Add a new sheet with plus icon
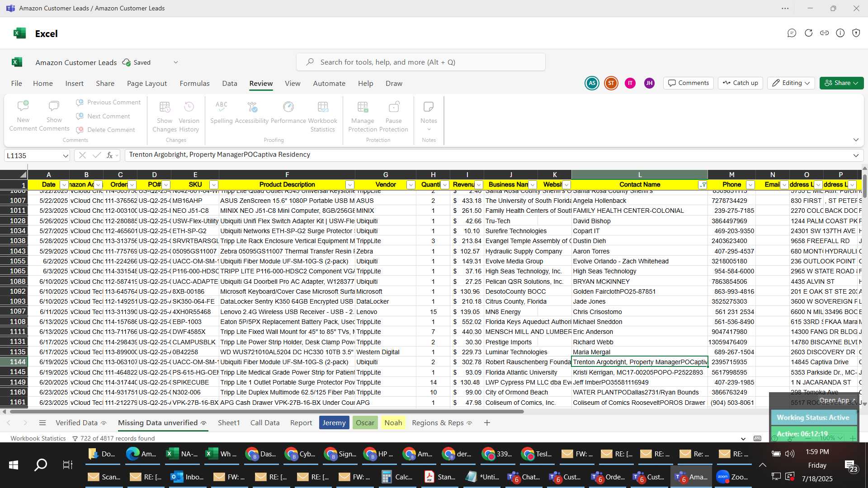Viewport: 868px width, 488px height. [x=487, y=423]
